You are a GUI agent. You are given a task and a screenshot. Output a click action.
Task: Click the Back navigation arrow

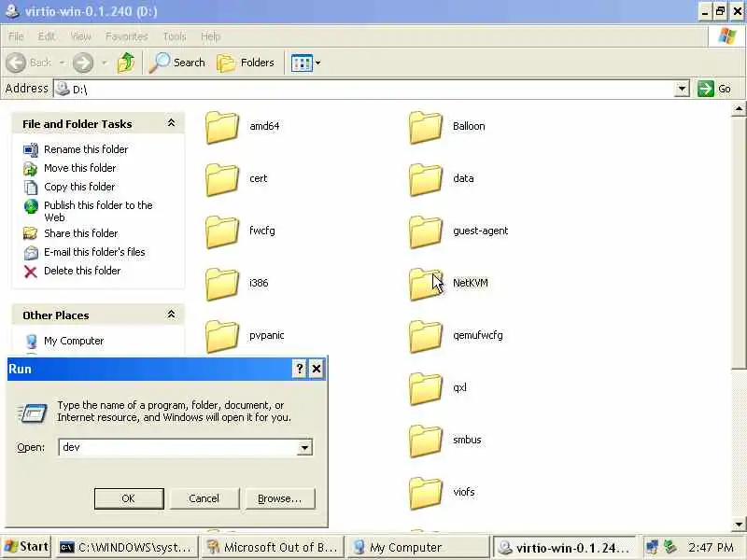point(17,63)
